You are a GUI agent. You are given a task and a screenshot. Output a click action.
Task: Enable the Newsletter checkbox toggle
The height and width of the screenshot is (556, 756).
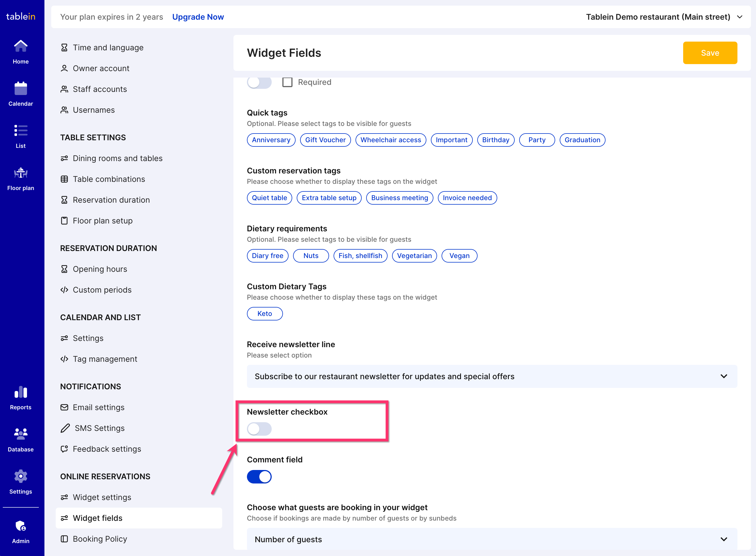259,429
